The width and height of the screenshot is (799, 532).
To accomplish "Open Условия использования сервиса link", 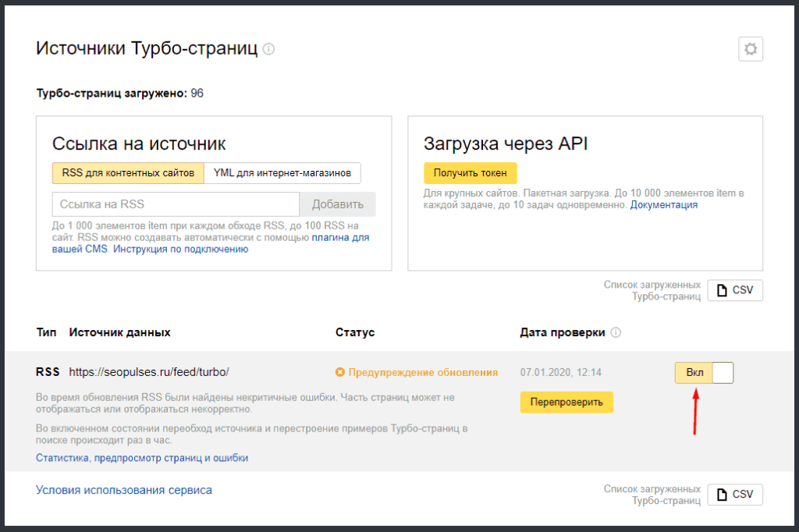I will [124, 490].
